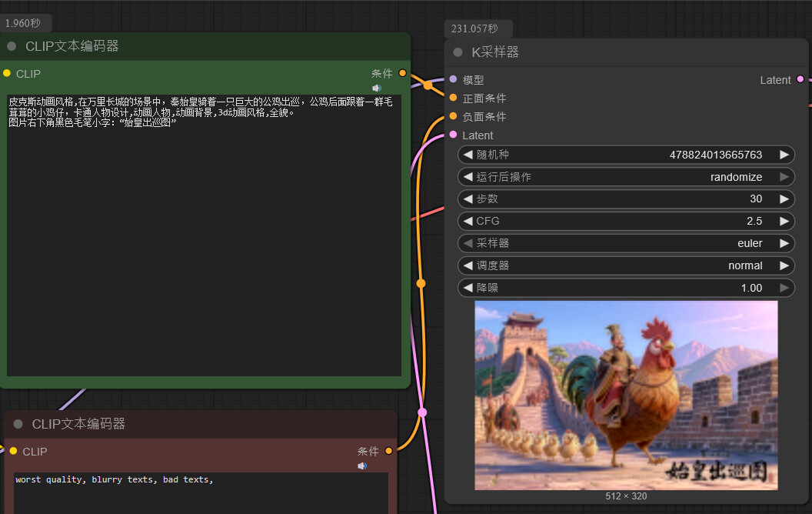Click the orange reroute dot near 模型 input
Viewport: 812px width, 514px height.
tap(428, 85)
